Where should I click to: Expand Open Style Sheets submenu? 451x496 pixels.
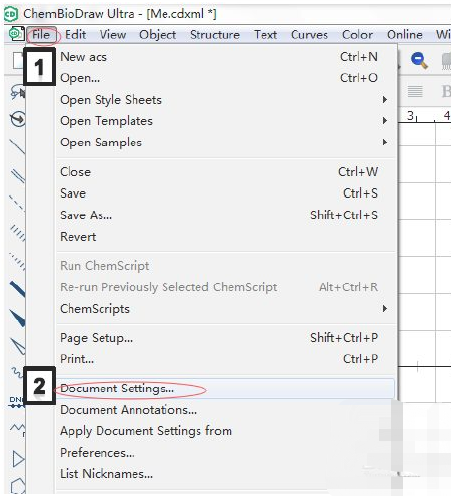(x=225, y=100)
